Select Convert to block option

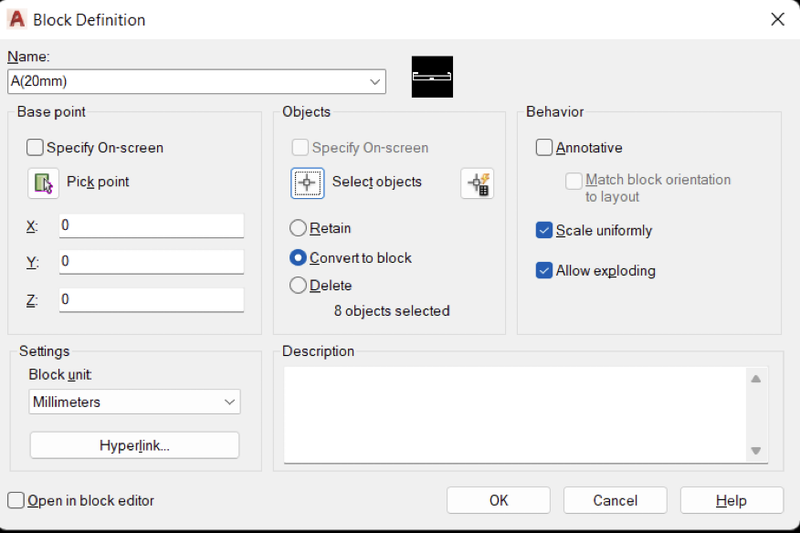pyautogui.click(x=298, y=258)
